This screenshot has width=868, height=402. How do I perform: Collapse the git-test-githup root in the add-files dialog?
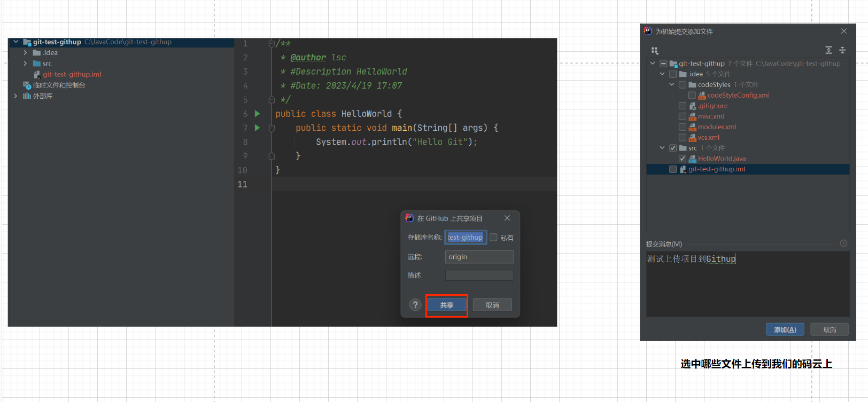653,64
